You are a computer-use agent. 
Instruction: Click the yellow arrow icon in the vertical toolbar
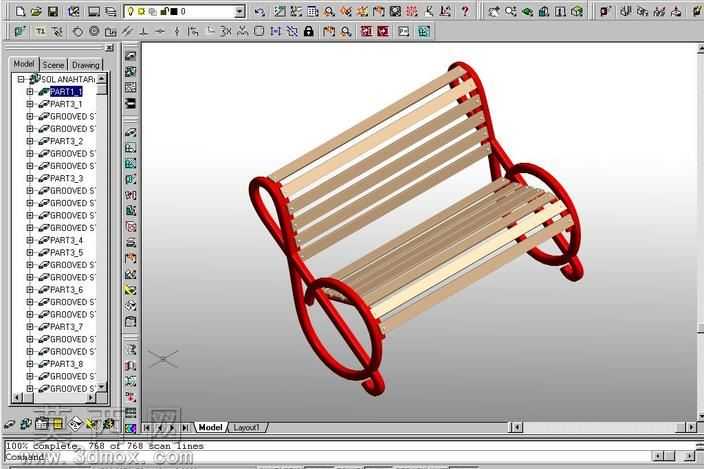[131, 290]
